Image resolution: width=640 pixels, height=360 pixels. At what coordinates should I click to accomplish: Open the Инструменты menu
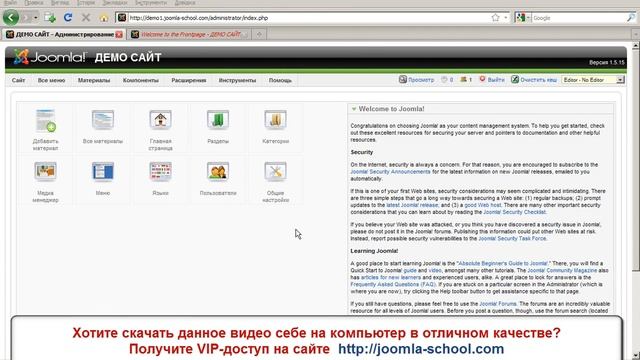point(237,80)
